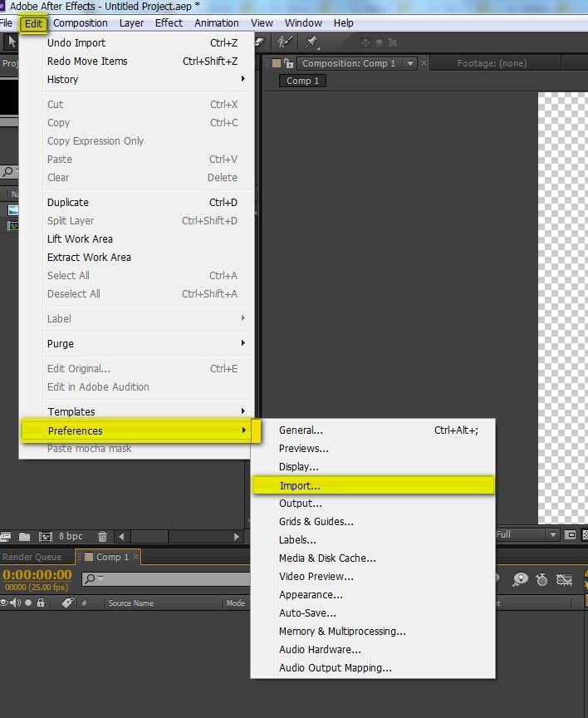Click the audio speaker column header icon

(x=16, y=602)
